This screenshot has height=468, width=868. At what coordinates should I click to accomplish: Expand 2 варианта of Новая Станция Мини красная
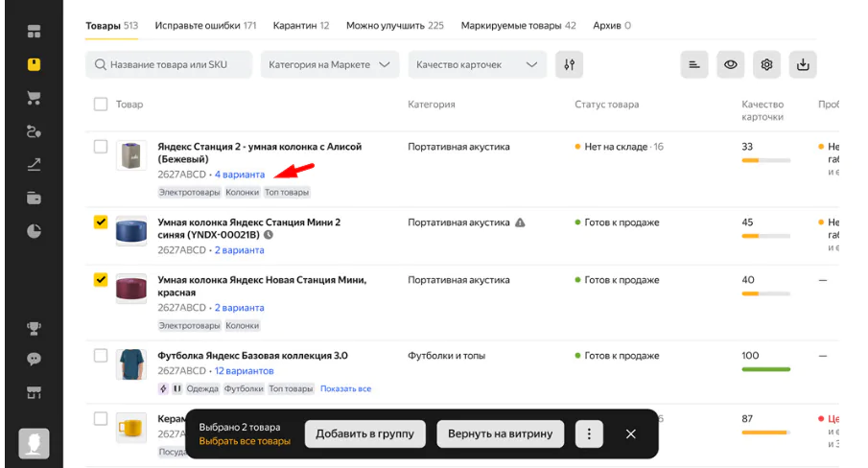pos(239,308)
